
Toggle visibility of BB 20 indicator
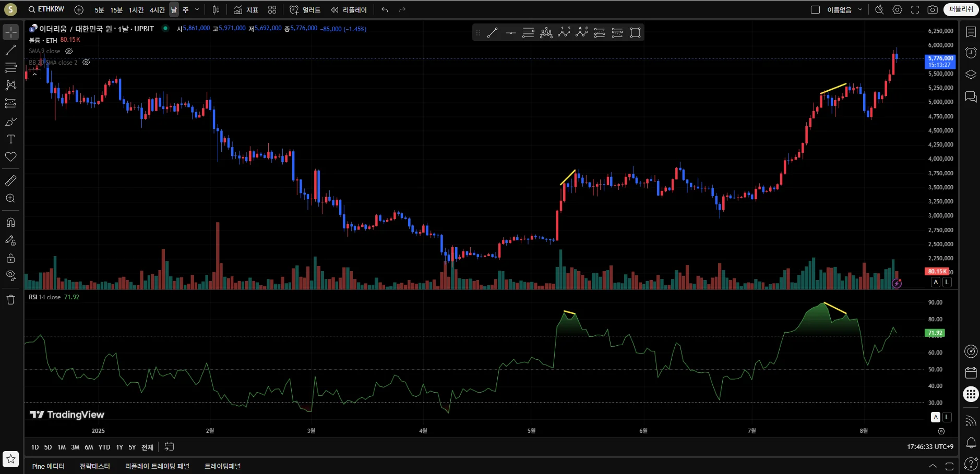tap(86, 62)
